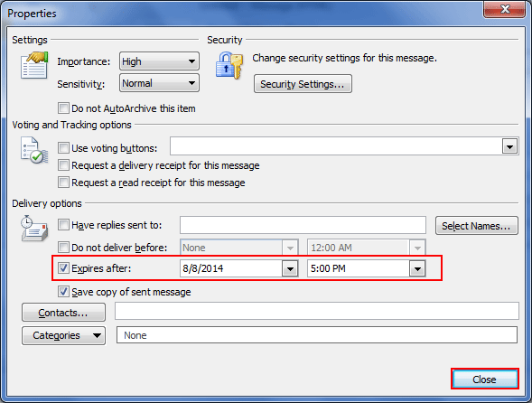Enable Have replies sent to checkbox

click(x=63, y=225)
